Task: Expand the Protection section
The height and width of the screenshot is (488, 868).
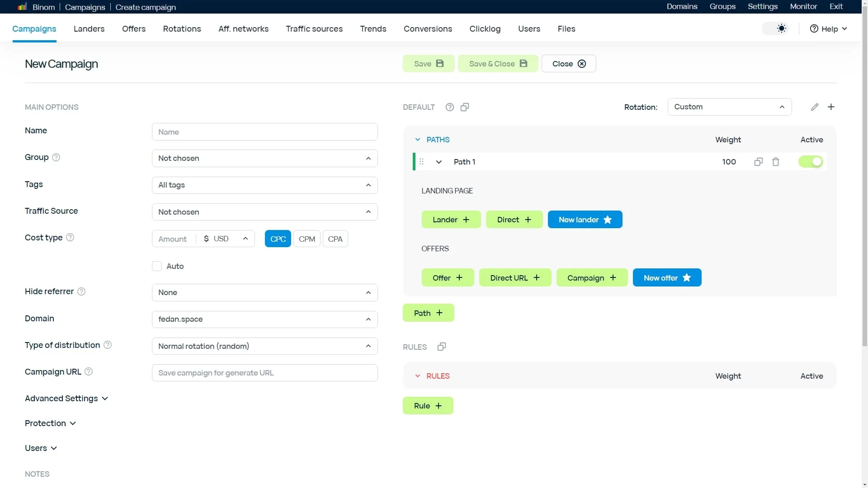Action: coord(50,423)
